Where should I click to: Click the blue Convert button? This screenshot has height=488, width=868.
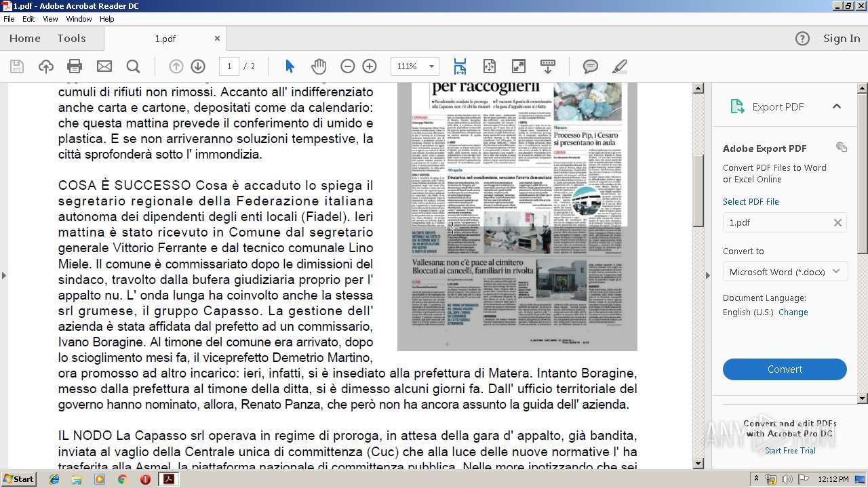[785, 369]
